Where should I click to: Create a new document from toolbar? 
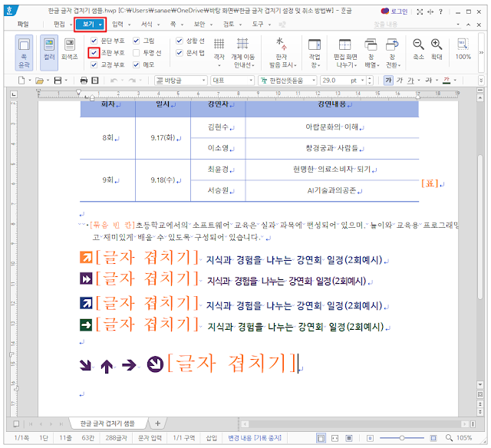point(21,81)
